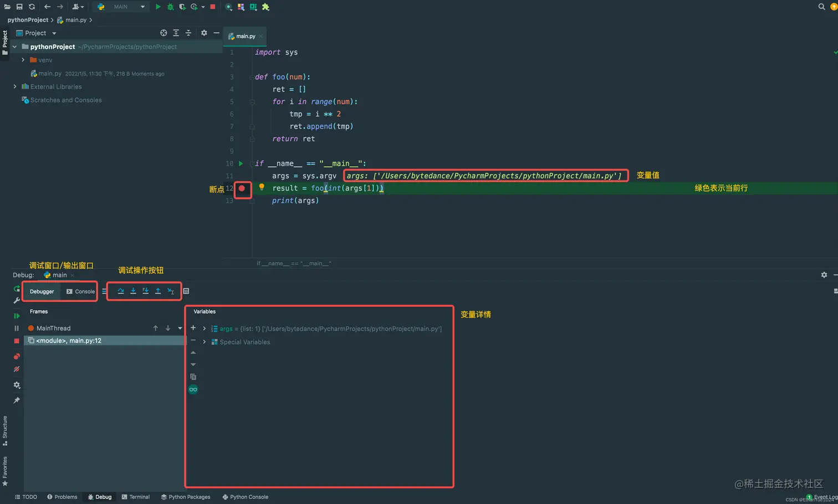The image size is (838, 504).
Task: Navigate Forward with the right arrow
Action: pyautogui.click(x=60, y=7)
